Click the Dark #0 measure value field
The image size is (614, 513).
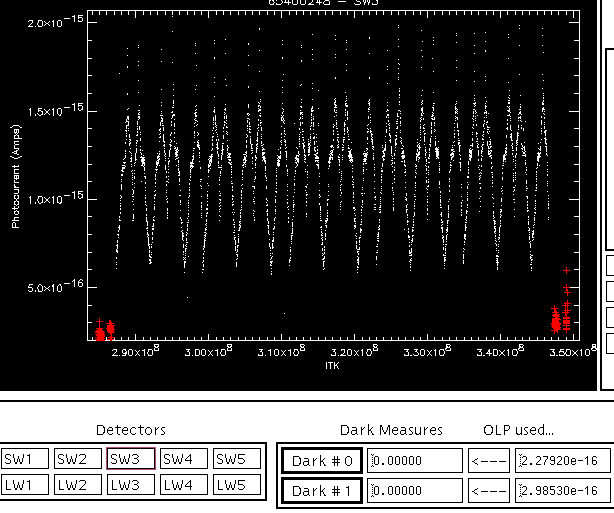pos(415,461)
